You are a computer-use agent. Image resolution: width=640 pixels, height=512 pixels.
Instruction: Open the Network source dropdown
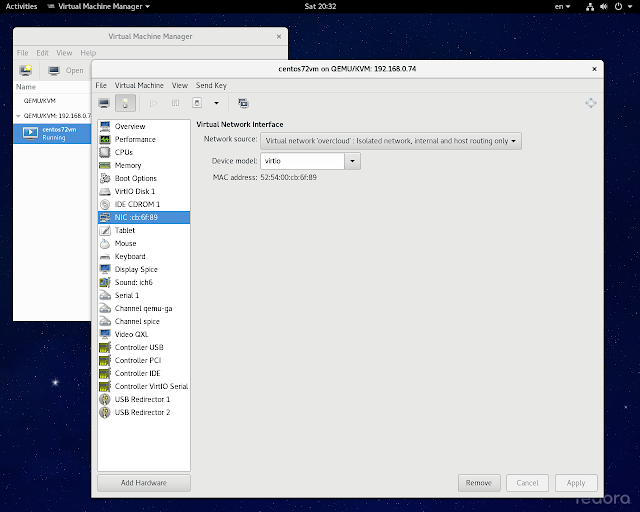tap(391, 141)
